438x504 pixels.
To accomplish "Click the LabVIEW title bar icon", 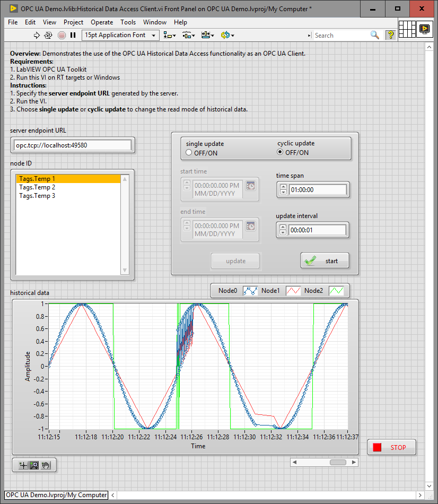I will tap(13, 8).
